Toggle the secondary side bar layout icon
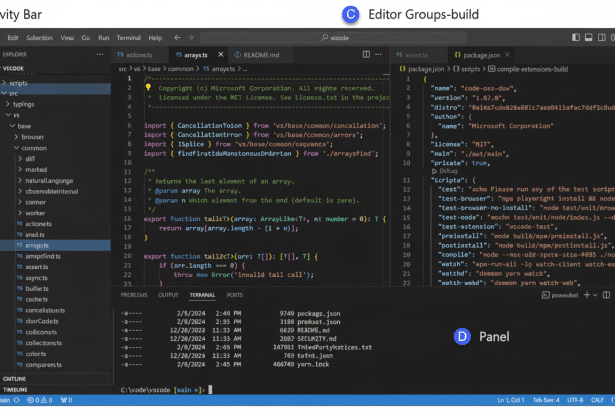Viewport: 615px width, 410px height. pos(601,38)
